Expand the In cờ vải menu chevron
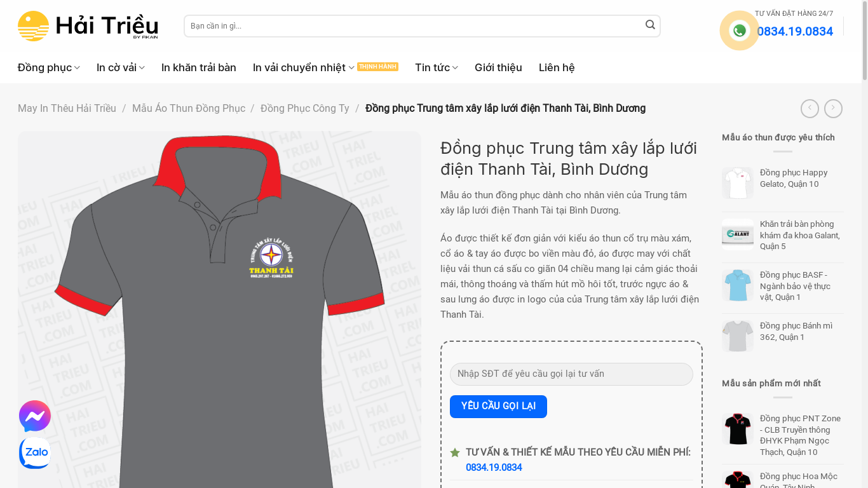This screenshot has width=868, height=488. pyautogui.click(x=142, y=68)
